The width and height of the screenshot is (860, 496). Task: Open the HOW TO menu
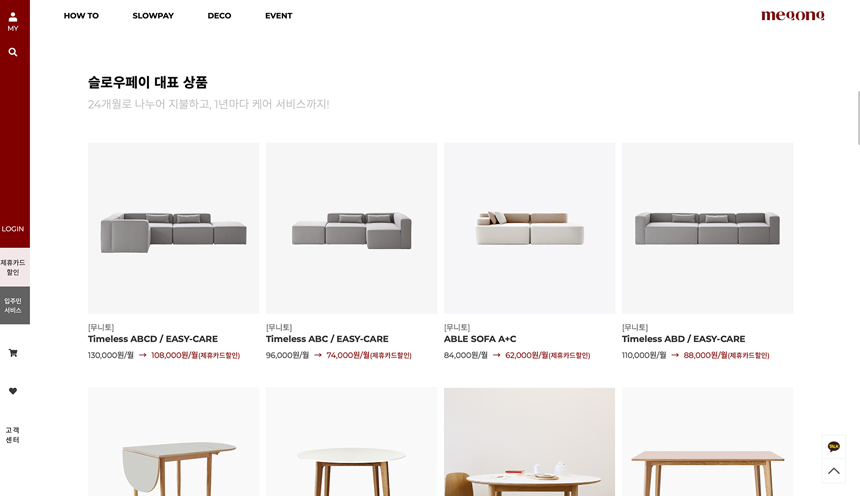click(81, 16)
